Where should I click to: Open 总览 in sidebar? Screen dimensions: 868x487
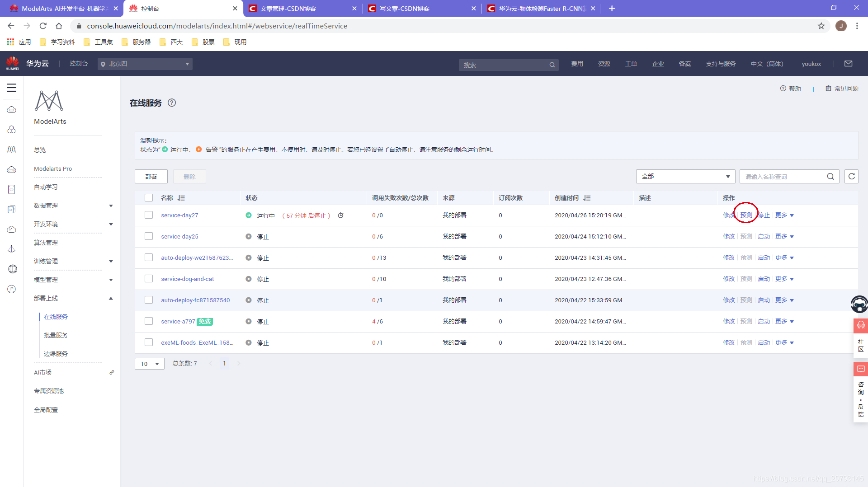40,150
